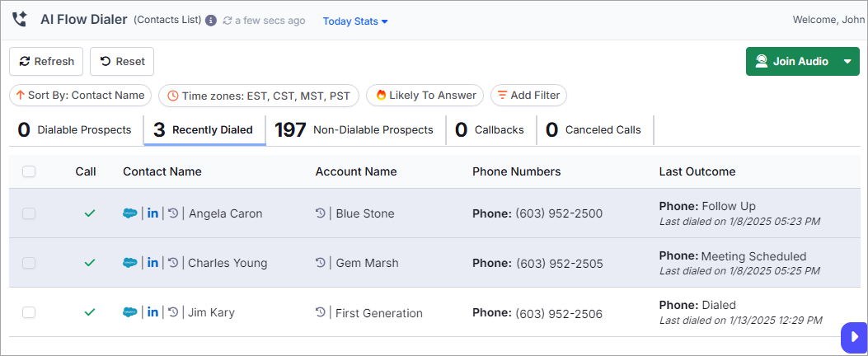Click the sync icon beside 'a few secs ago'
Viewport: 868px width, 356px height.
pyautogui.click(x=227, y=21)
